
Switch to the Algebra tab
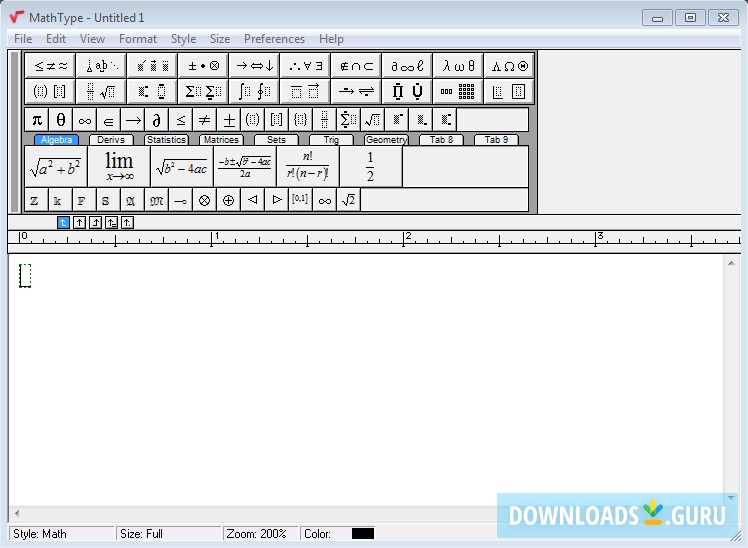[x=56, y=140]
